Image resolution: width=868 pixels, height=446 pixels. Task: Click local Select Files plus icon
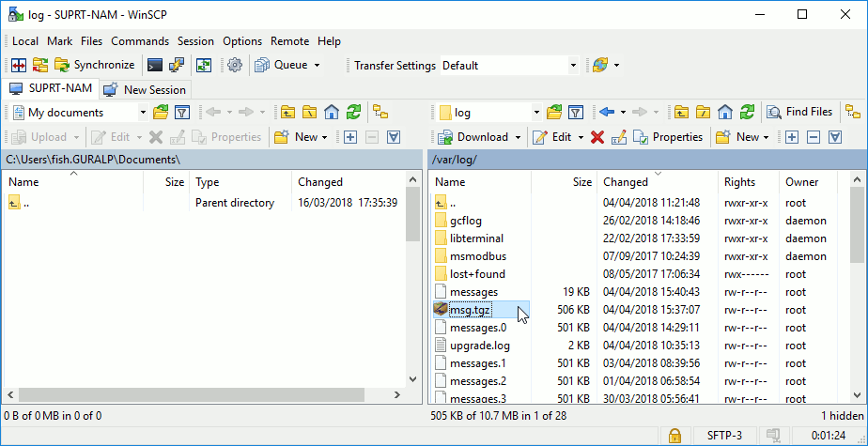click(x=349, y=137)
